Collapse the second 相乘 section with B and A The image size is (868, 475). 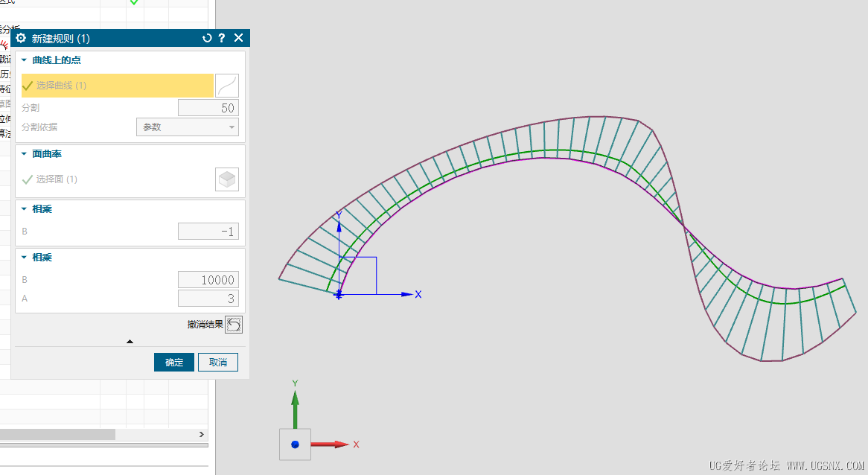(24, 258)
